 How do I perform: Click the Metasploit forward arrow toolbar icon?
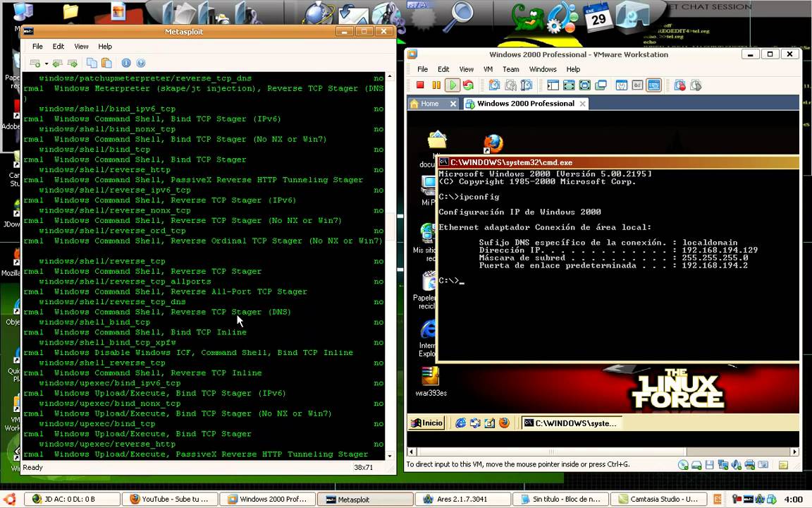pos(73,64)
